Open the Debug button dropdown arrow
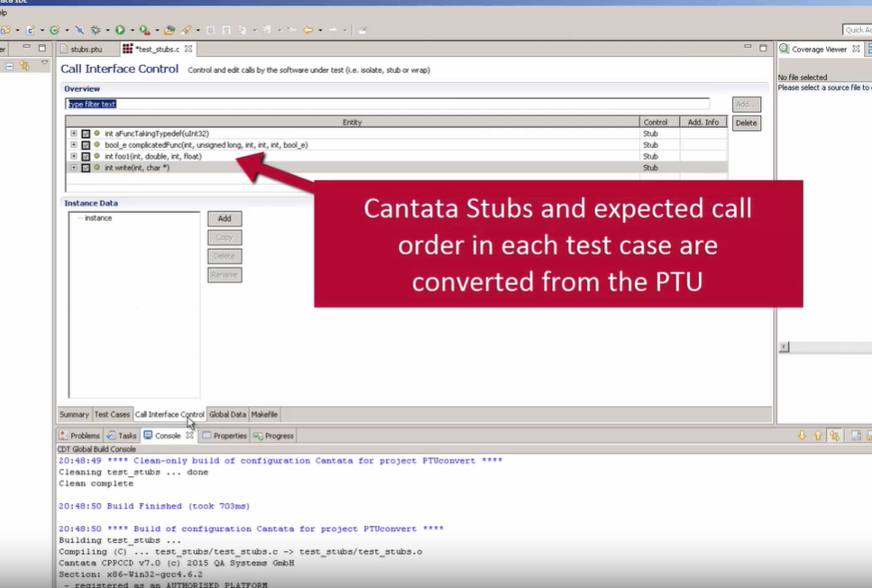 (x=107, y=31)
